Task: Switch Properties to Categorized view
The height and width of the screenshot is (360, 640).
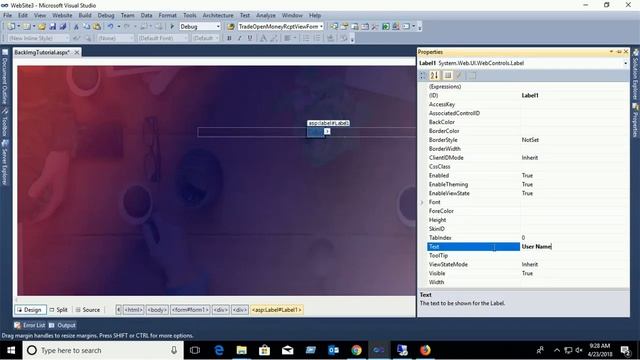Action: point(423,76)
